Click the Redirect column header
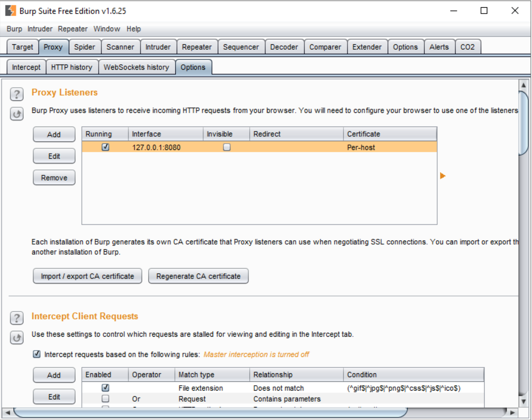The image size is (532, 420). (297, 134)
